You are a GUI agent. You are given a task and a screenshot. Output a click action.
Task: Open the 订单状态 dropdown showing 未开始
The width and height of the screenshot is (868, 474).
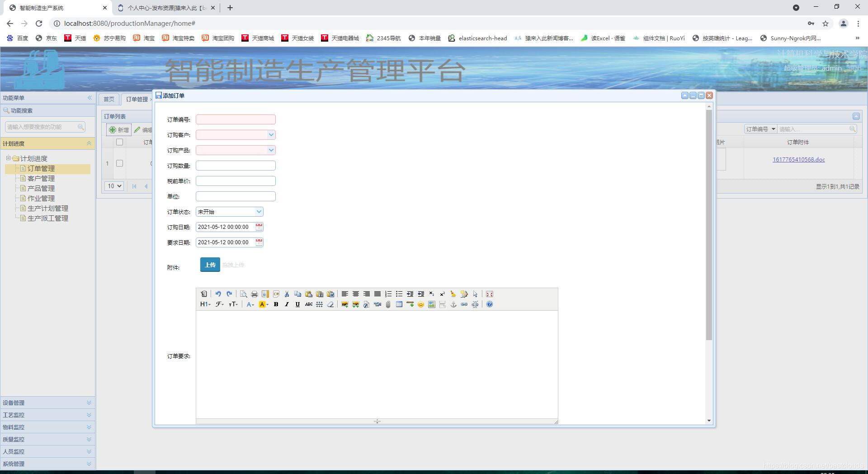tap(258, 211)
